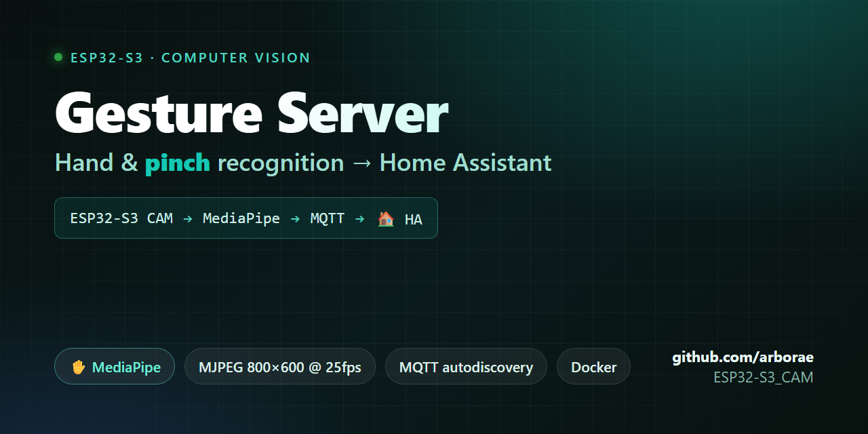This screenshot has height=434, width=868.
Task: Click the ESP32-S3 · COMPUTER VISION label
Action: [x=191, y=58]
